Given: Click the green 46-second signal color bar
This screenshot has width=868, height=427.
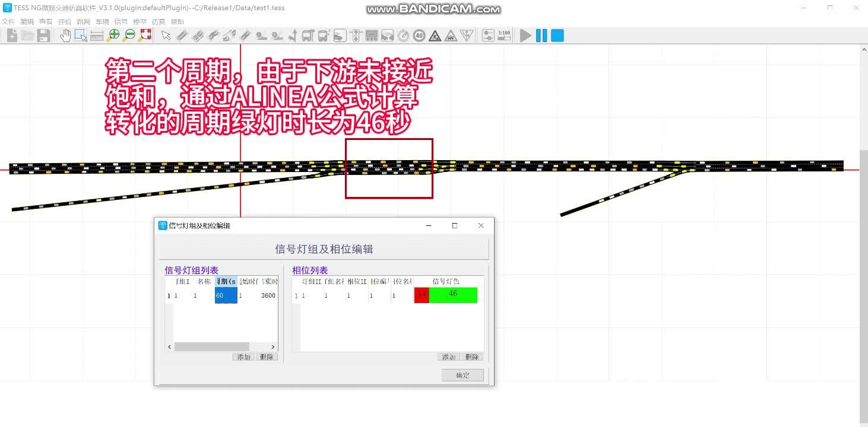Looking at the screenshot, I should point(452,295).
